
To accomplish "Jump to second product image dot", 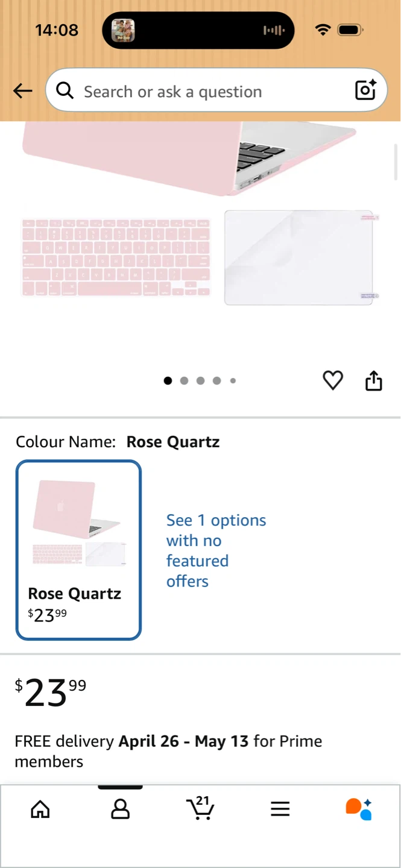I will (x=184, y=380).
